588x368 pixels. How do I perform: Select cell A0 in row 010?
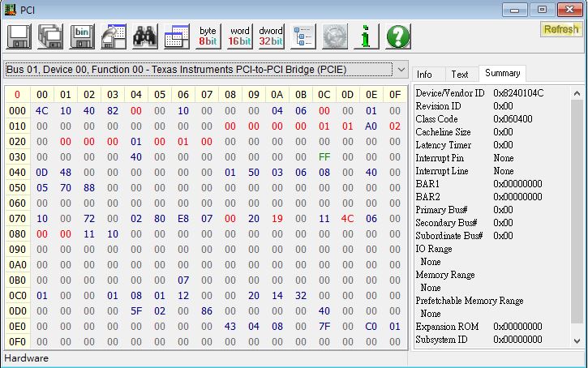371,126
